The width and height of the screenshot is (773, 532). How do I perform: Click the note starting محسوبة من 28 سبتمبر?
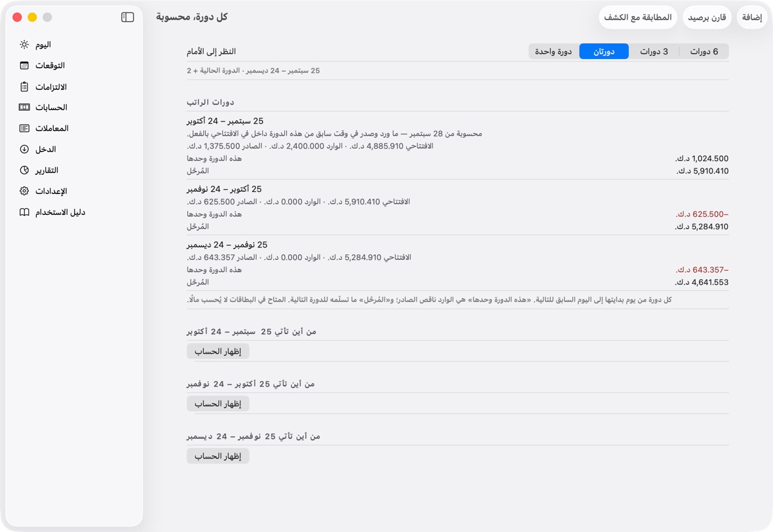[334, 134]
